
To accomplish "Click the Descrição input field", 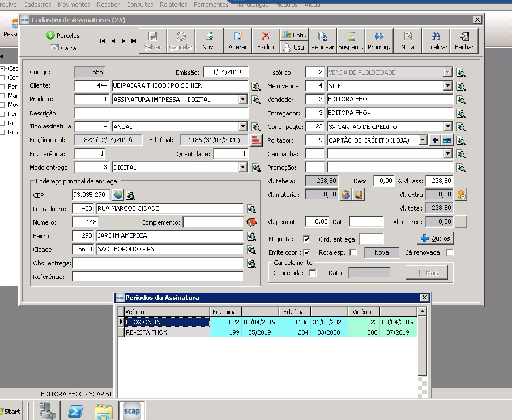I will (x=161, y=113).
